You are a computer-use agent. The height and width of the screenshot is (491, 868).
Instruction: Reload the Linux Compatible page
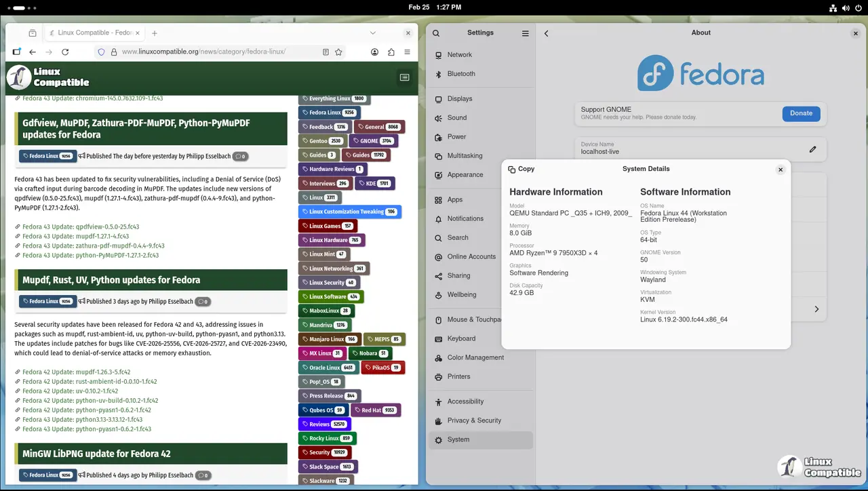(65, 52)
